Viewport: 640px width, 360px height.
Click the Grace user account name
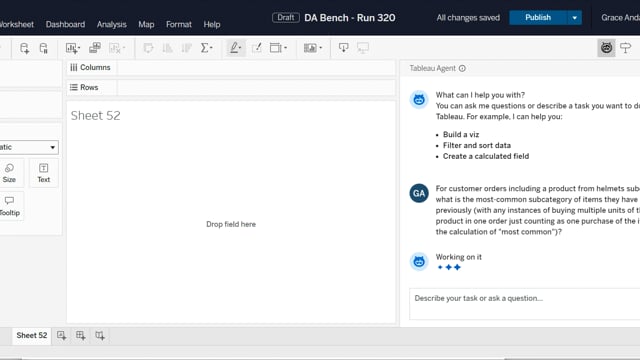[620, 18]
